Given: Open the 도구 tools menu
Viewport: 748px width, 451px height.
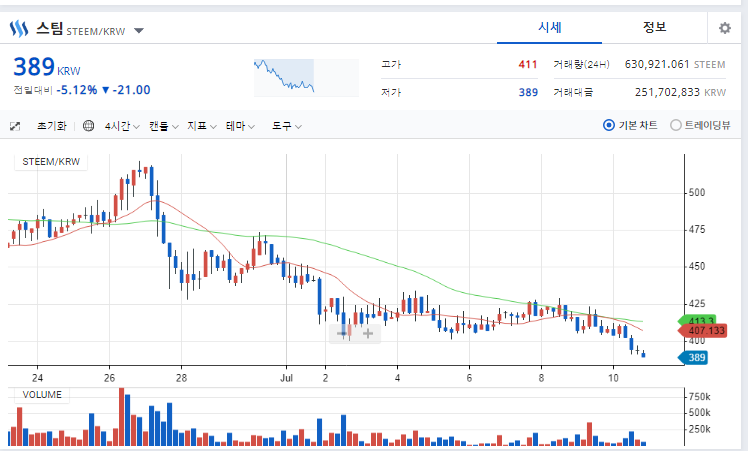Looking at the screenshot, I should [287, 126].
